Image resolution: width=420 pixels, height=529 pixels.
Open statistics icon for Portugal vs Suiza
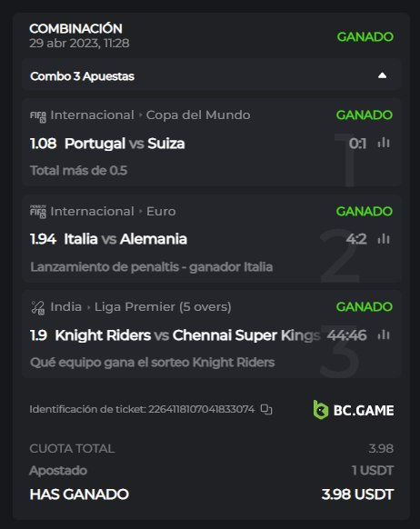(384, 143)
